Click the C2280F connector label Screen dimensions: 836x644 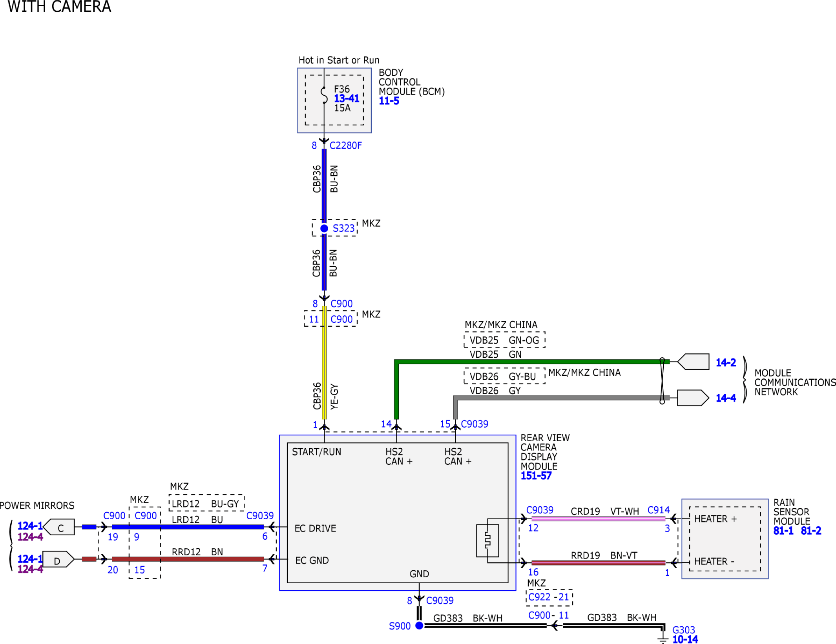click(x=345, y=146)
